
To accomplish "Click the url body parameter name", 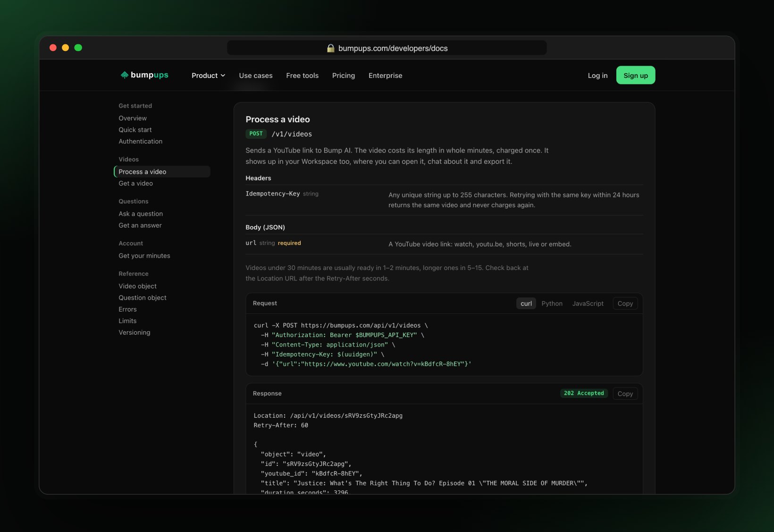I will click(x=251, y=243).
